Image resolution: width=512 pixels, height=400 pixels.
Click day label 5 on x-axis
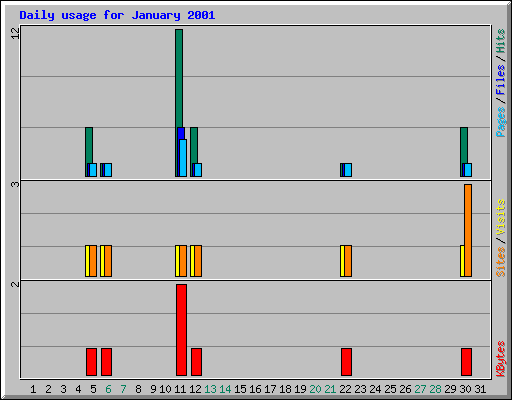(93, 389)
